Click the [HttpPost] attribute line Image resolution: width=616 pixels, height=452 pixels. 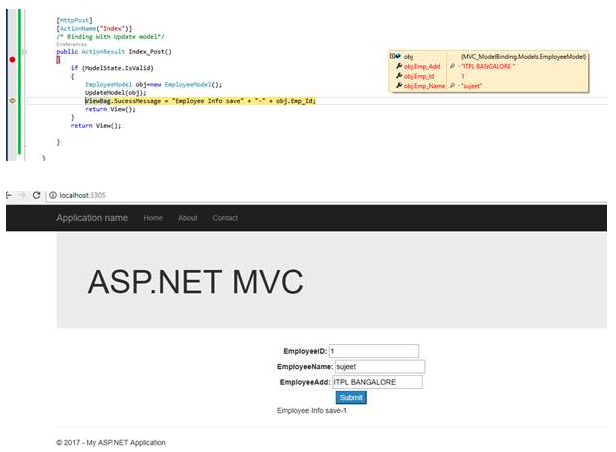74,20
